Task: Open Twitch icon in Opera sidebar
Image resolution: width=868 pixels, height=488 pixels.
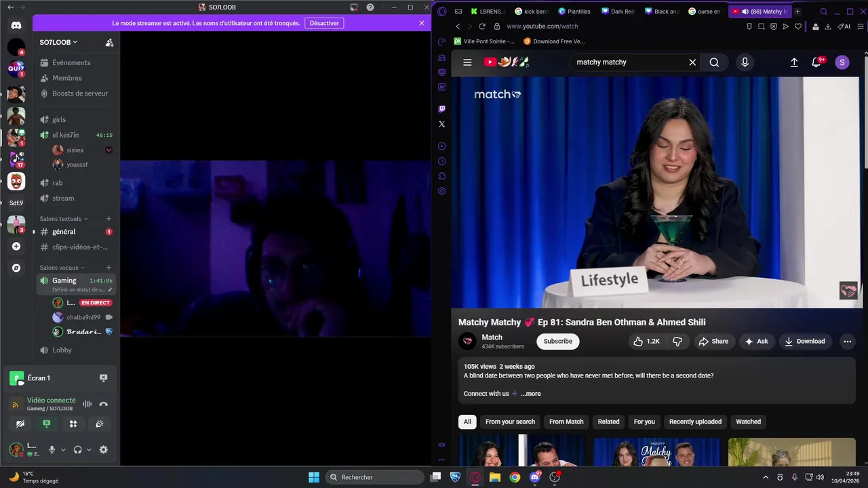Action: tap(442, 108)
